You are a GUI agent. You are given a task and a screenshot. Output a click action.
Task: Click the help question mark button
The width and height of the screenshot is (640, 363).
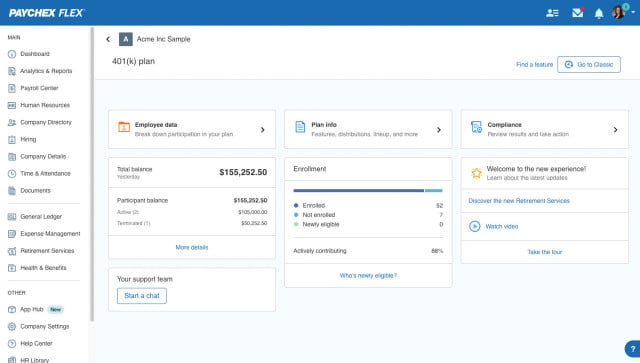tap(633, 349)
